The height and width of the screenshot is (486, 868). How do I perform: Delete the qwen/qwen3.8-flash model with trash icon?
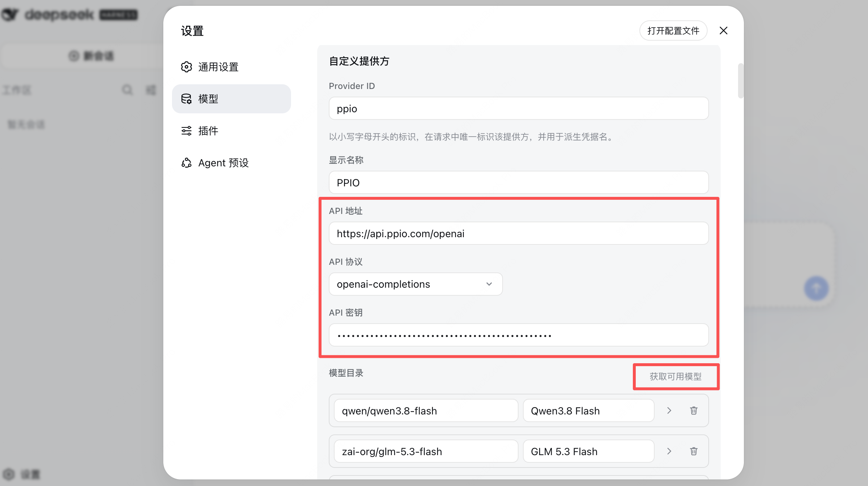click(694, 411)
